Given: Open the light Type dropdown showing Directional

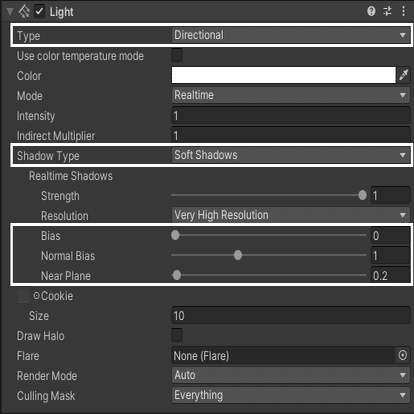Looking at the screenshot, I should (291, 35).
